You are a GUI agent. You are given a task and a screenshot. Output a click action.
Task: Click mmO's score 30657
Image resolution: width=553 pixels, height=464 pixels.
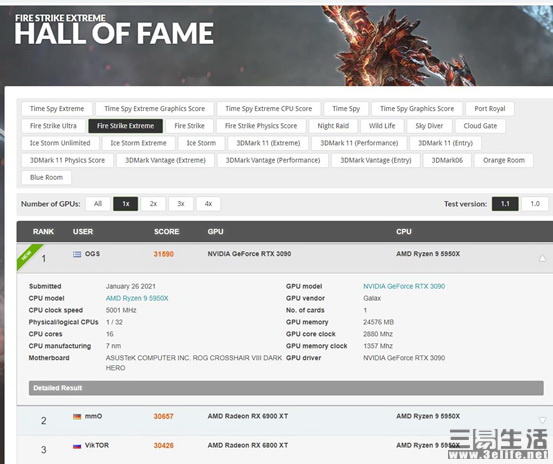(x=164, y=417)
